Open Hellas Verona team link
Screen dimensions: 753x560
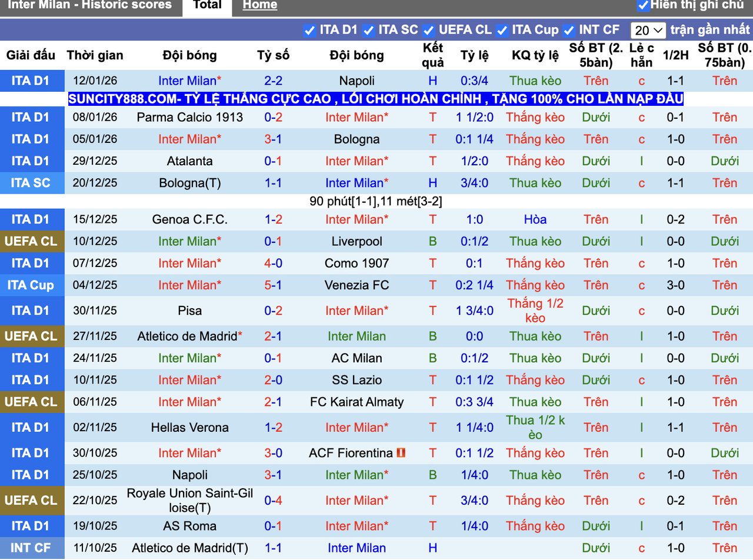[190, 428]
